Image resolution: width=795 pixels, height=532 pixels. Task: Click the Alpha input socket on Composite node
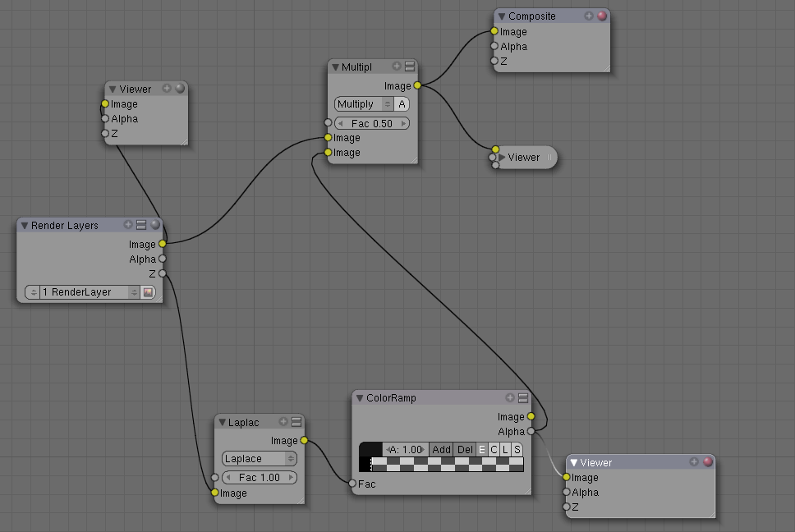pos(494,46)
